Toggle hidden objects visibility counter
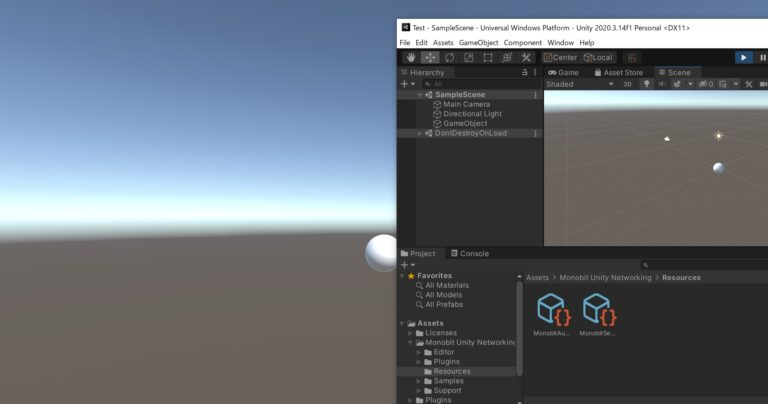This screenshot has height=404, width=768. [706, 84]
